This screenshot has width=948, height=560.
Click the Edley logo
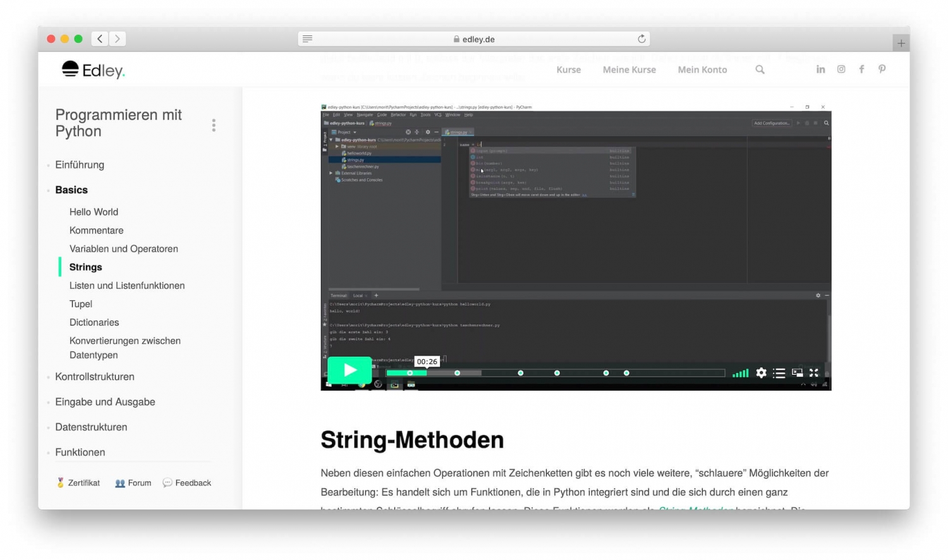(x=93, y=70)
